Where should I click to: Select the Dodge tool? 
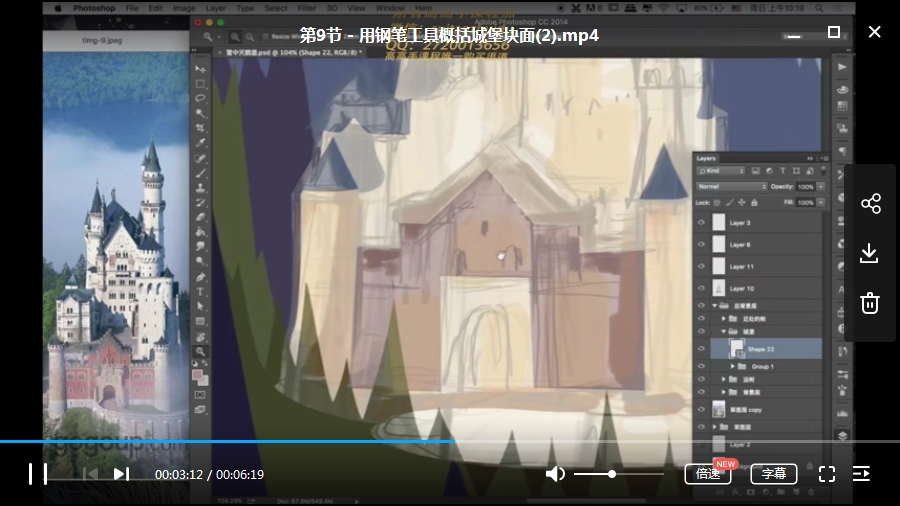(x=200, y=262)
